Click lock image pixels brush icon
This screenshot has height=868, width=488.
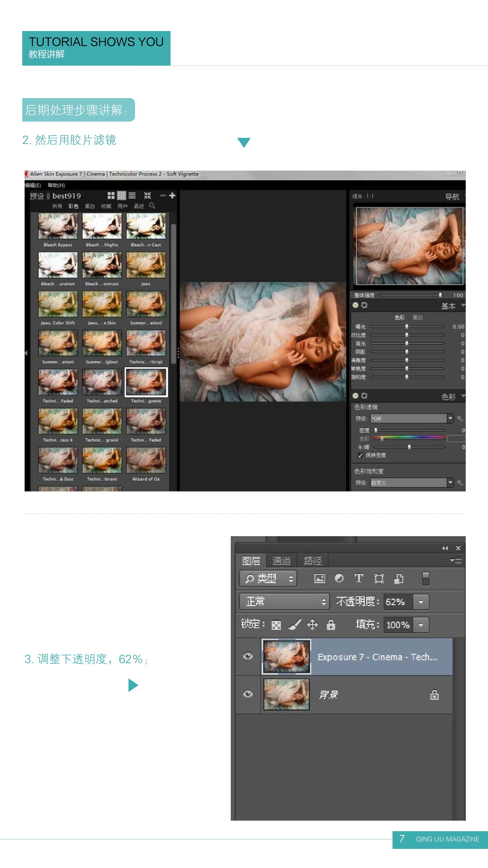click(x=295, y=625)
